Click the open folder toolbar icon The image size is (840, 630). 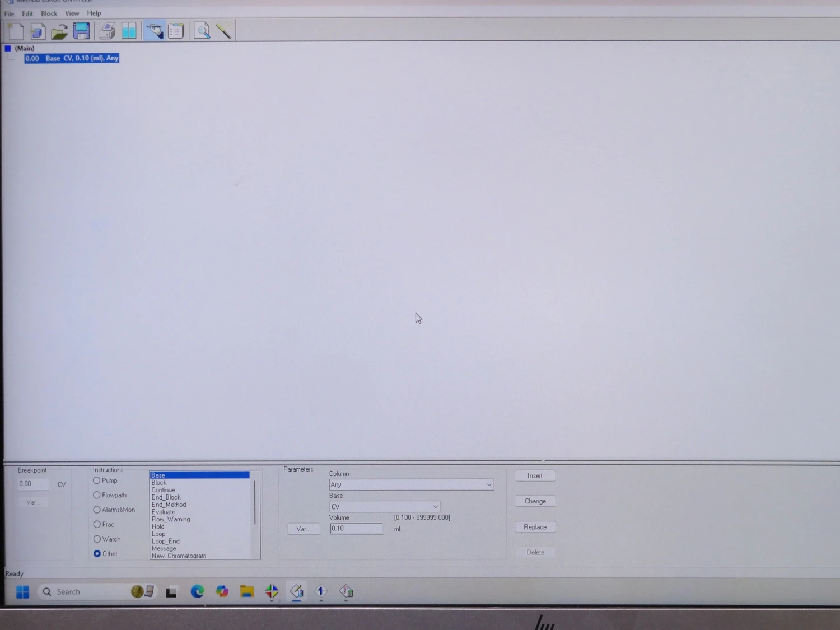tap(59, 31)
